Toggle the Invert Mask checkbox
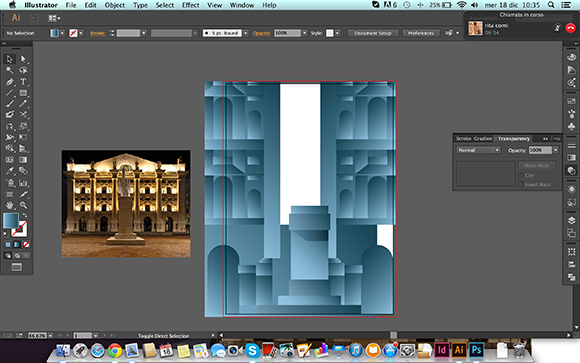 (521, 184)
